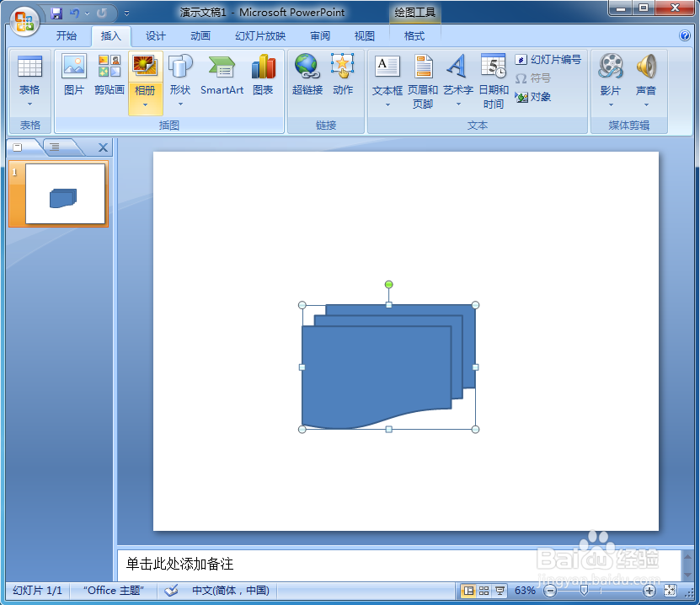Start Slide Show view from status bar

[500, 591]
